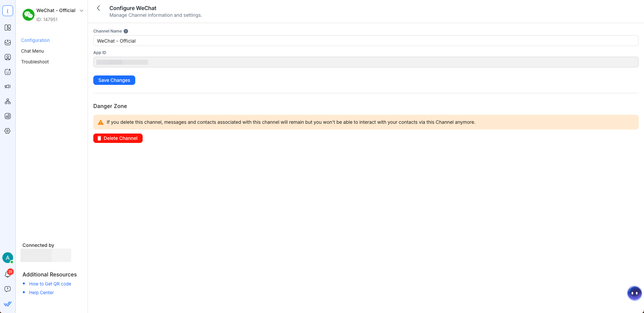
Task: Open the Settings gear icon
Action: pos(8,131)
